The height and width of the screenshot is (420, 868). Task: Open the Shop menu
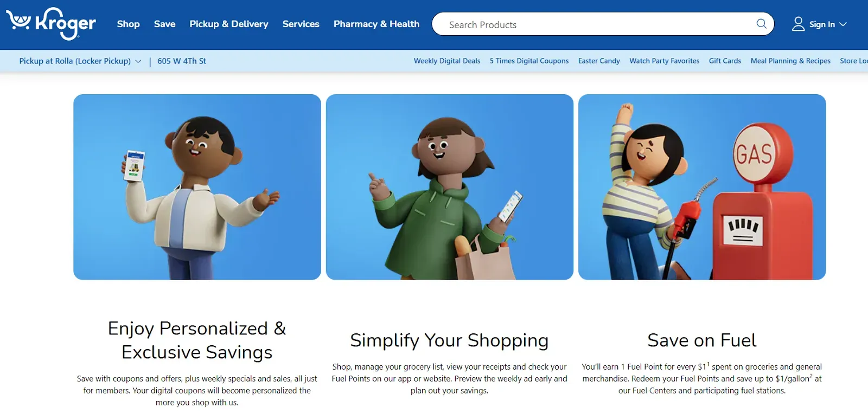128,24
